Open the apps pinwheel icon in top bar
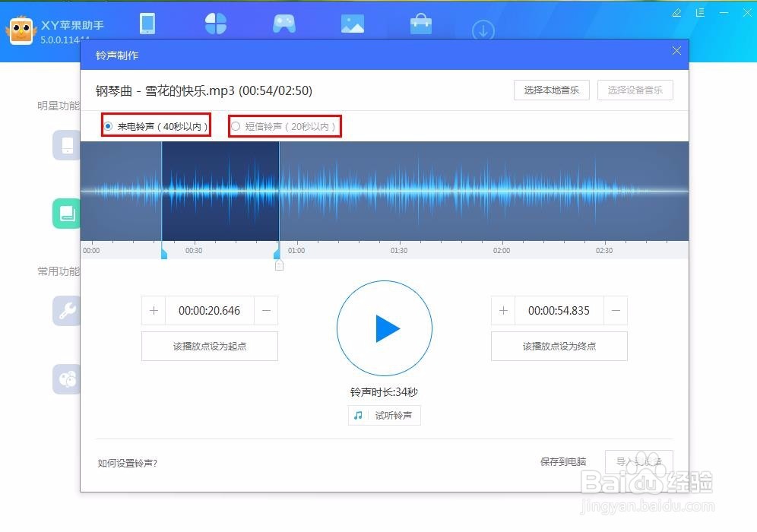The image size is (757, 532). click(x=215, y=24)
